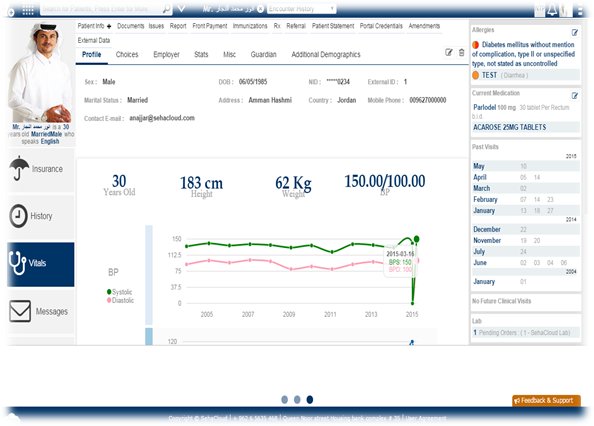This screenshot has width=594, height=426.
Task: Click the magnifier icon in the patient search
Action: [x=166, y=9]
